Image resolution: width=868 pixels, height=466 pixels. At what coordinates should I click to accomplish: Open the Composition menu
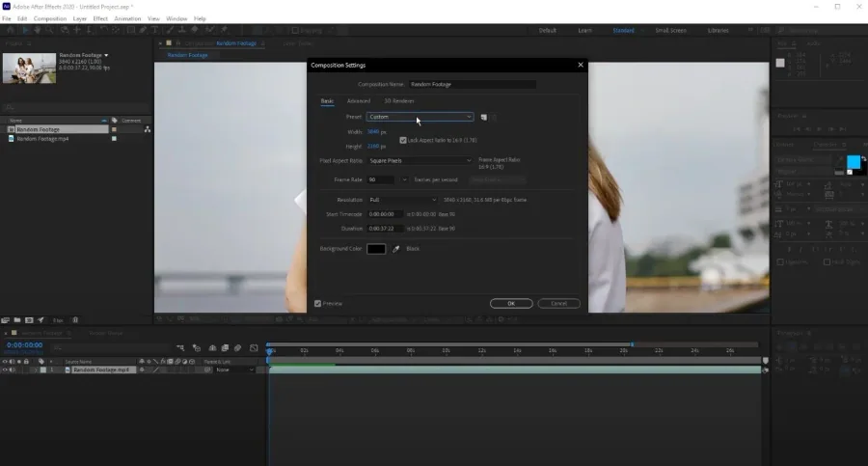(50, 19)
